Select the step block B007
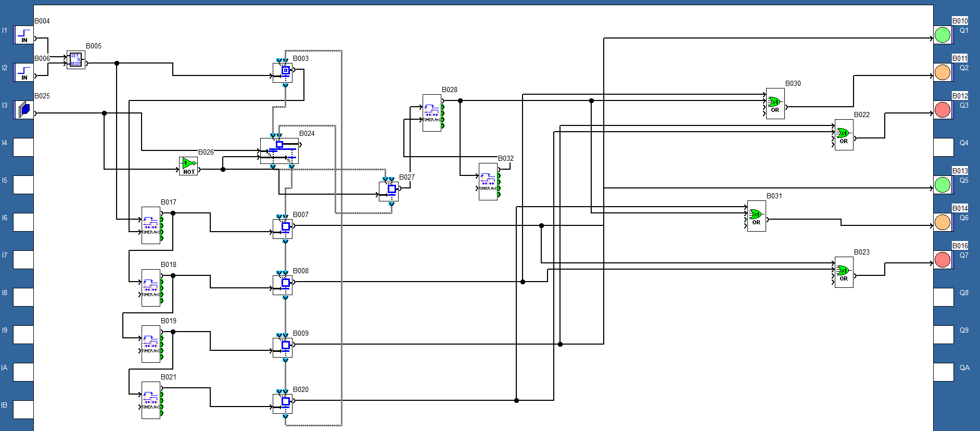 coord(283,229)
